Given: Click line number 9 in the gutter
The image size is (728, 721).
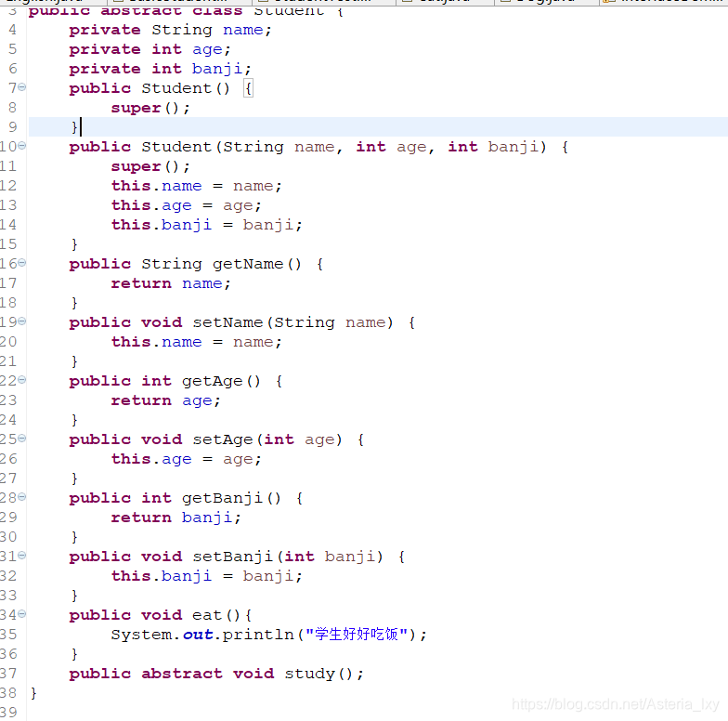Looking at the screenshot, I should pos(13,127).
